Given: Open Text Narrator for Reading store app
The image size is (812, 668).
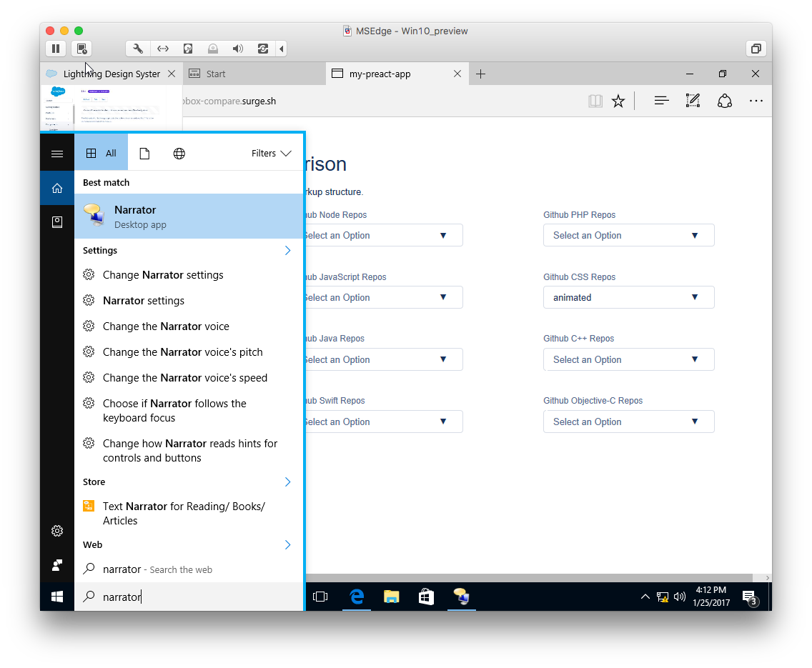Looking at the screenshot, I should tap(189, 513).
